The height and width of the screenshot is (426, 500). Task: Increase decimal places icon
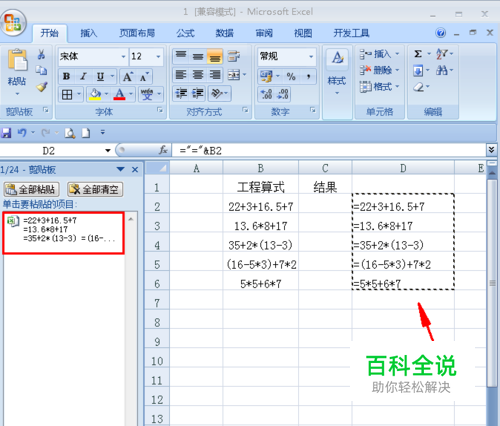click(266, 94)
